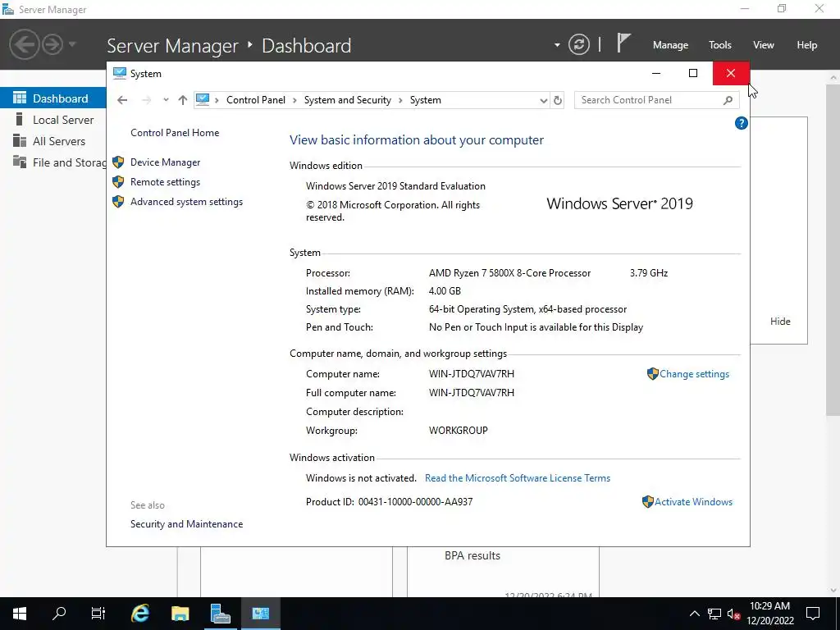Open the clock and date
Image resolution: width=840 pixels, height=630 pixels.
tap(769, 614)
